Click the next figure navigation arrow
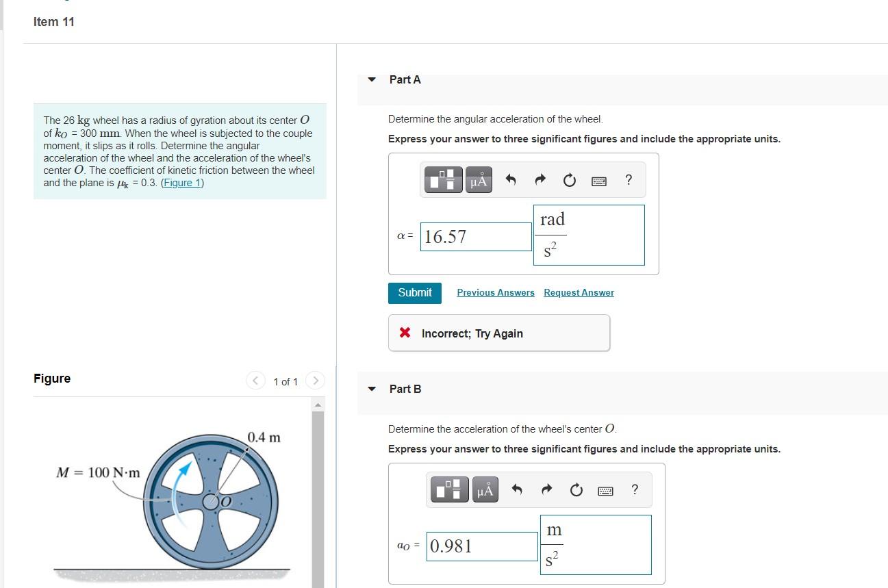The height and width of the screenshot is (588, 888). (x=314, y=381)
